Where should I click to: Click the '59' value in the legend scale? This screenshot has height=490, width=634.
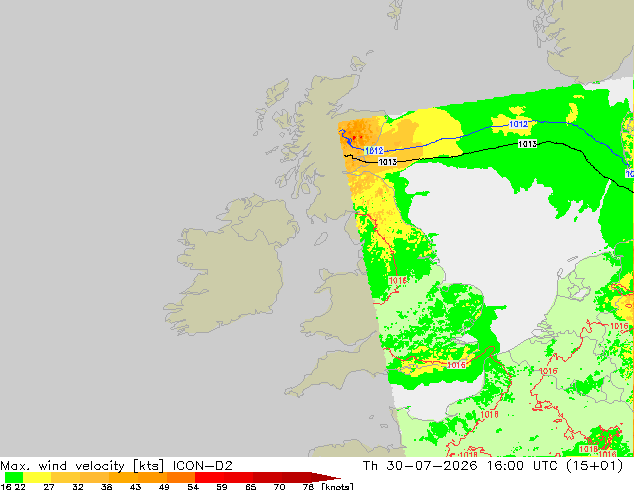[x=222, y=486]
